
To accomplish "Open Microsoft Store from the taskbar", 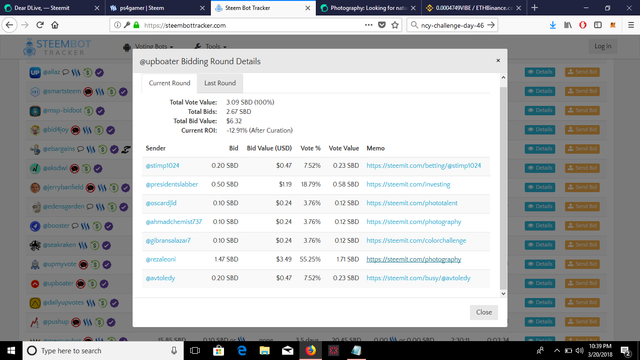I will pos(218,351).
